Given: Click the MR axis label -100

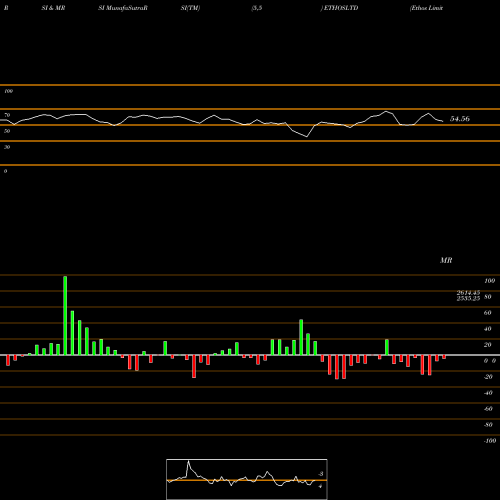Looking at the screenshot, I should [490, 441].
